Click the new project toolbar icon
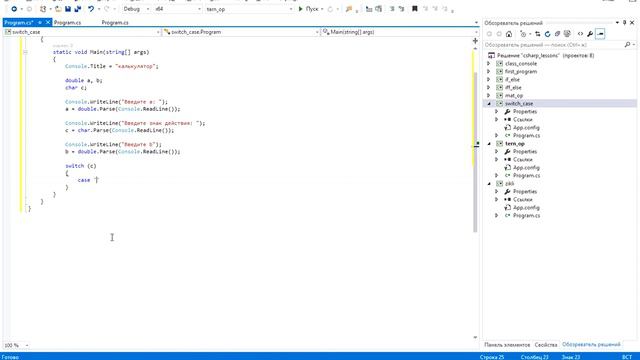The image size is (640, 360). (43, 9)
